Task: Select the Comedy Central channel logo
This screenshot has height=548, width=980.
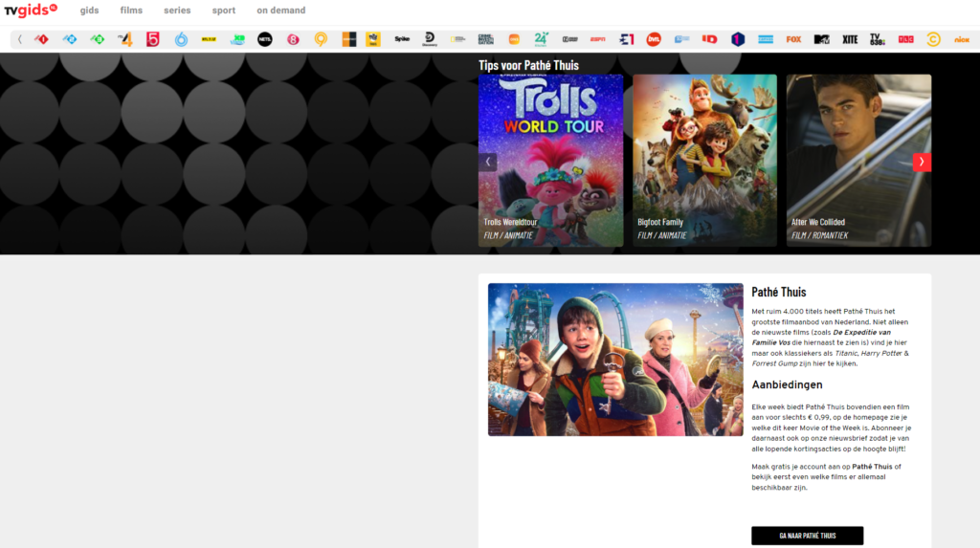Action: tap(934, 39)
